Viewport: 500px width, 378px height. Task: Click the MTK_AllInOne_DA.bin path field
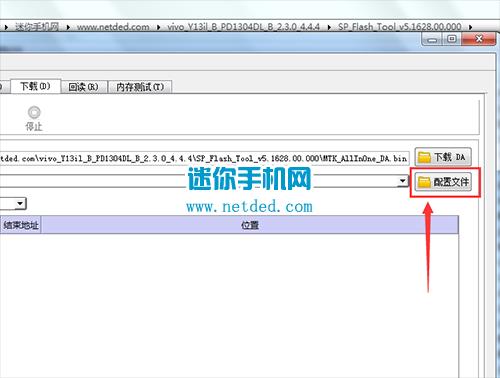pyautogui.click(x=204, y=158)
